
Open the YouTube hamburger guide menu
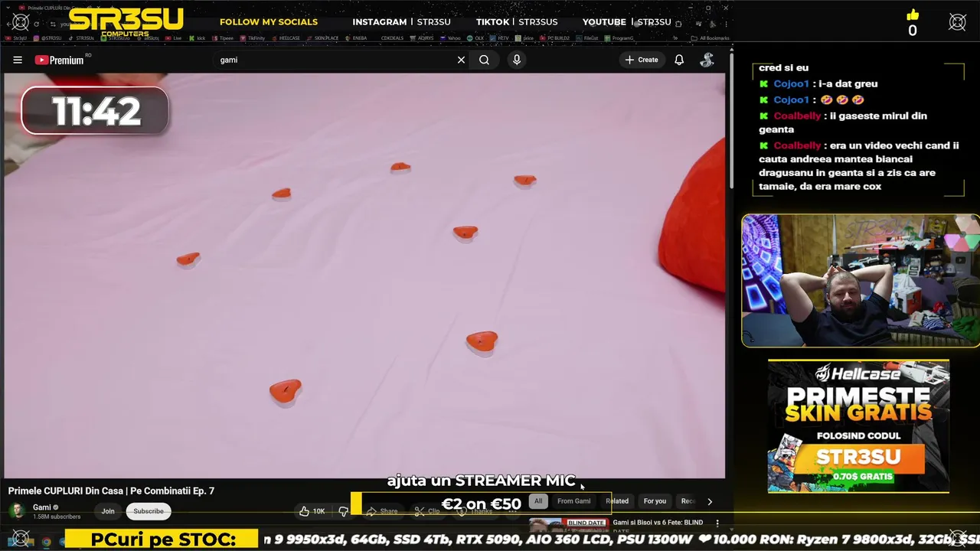[18, 60]
